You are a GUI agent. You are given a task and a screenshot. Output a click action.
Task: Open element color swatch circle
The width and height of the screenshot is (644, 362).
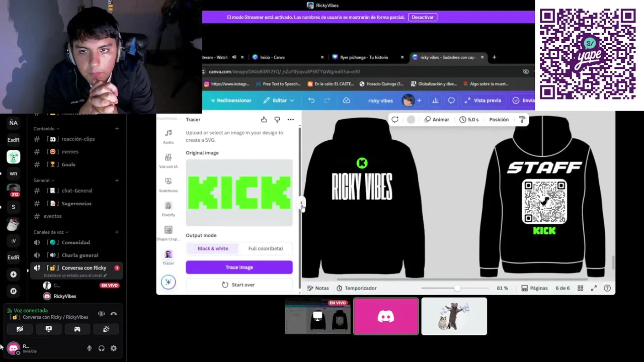(x=411, y=120)
